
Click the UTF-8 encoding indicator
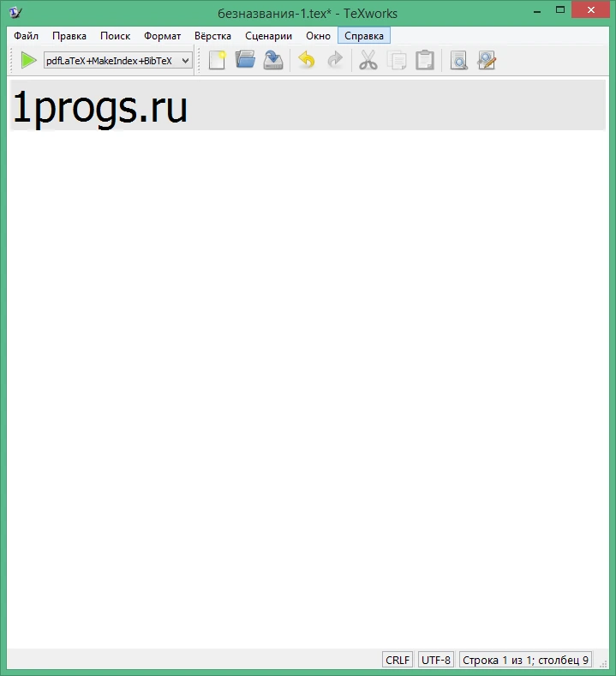pos(436,660)
